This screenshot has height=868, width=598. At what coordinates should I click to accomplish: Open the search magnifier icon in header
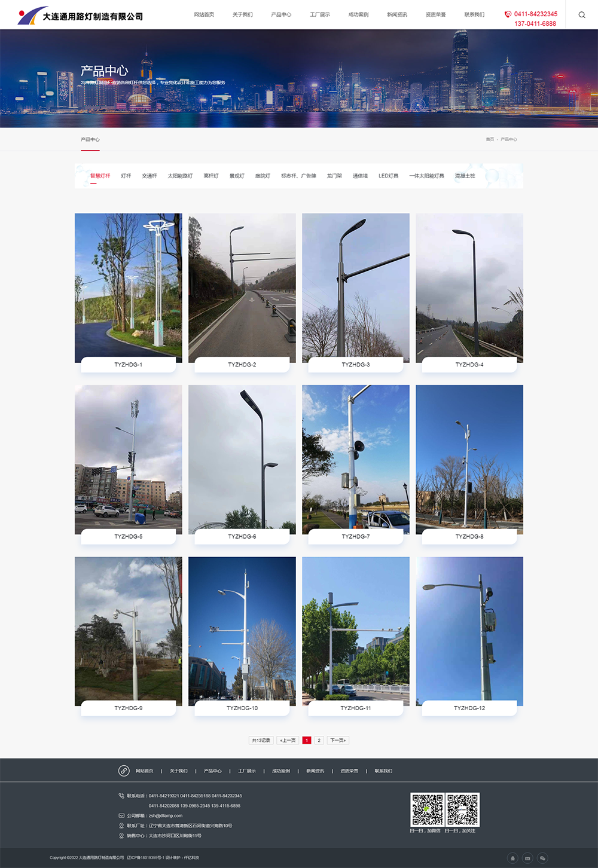point(581,15)
